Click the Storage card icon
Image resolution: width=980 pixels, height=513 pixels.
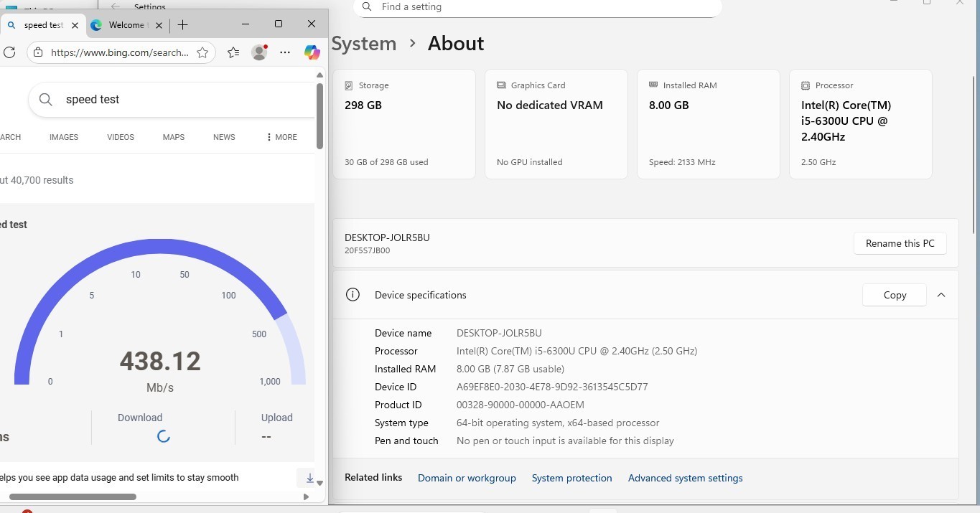[x=349, y=85]
